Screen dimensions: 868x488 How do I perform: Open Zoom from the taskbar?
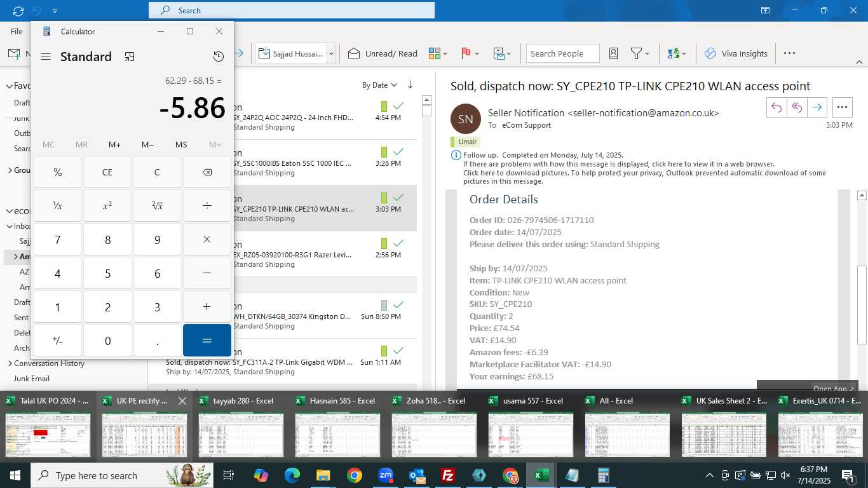385,475
